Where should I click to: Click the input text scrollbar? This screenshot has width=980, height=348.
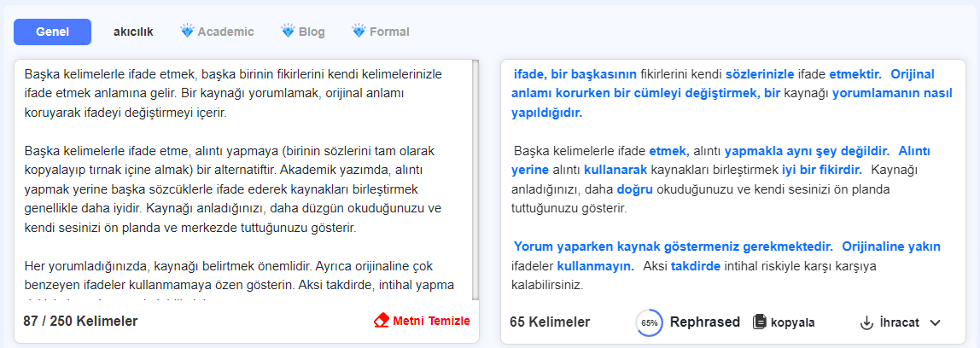475,180
